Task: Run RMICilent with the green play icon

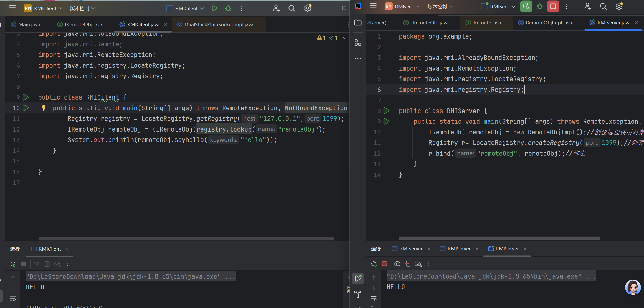Action: (x=215, y=8)
